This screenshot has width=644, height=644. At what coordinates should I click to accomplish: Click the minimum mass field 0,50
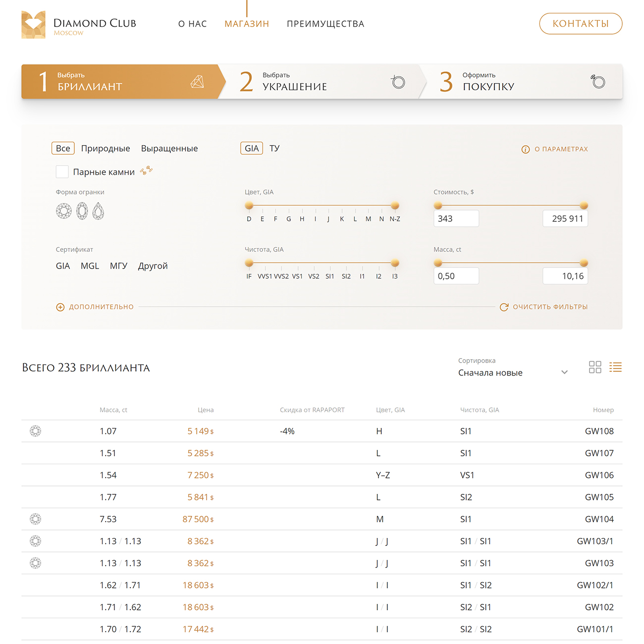(x=456, y=276)
